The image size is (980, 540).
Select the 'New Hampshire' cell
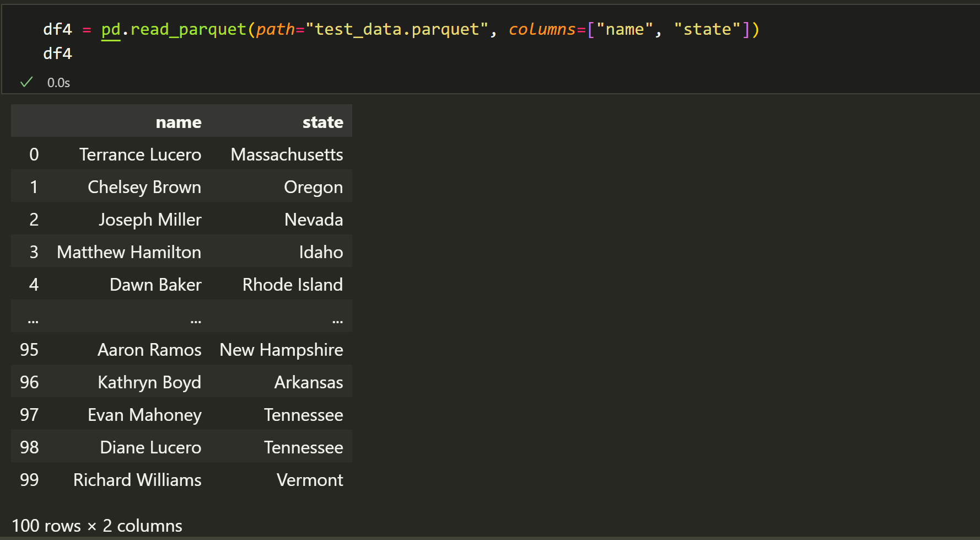click(281, 350)
